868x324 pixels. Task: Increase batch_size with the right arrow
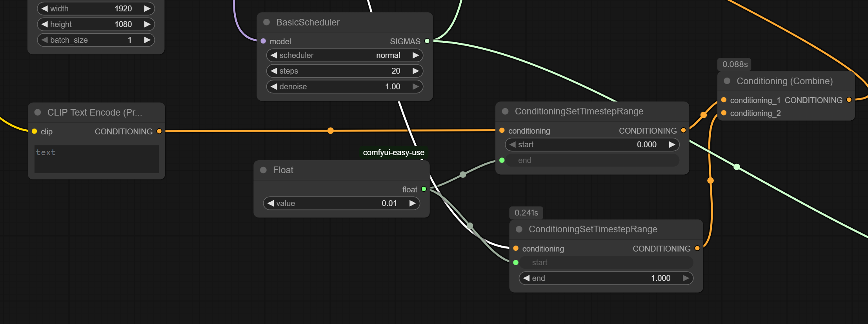pyautogui.click(x=147, y=40)
